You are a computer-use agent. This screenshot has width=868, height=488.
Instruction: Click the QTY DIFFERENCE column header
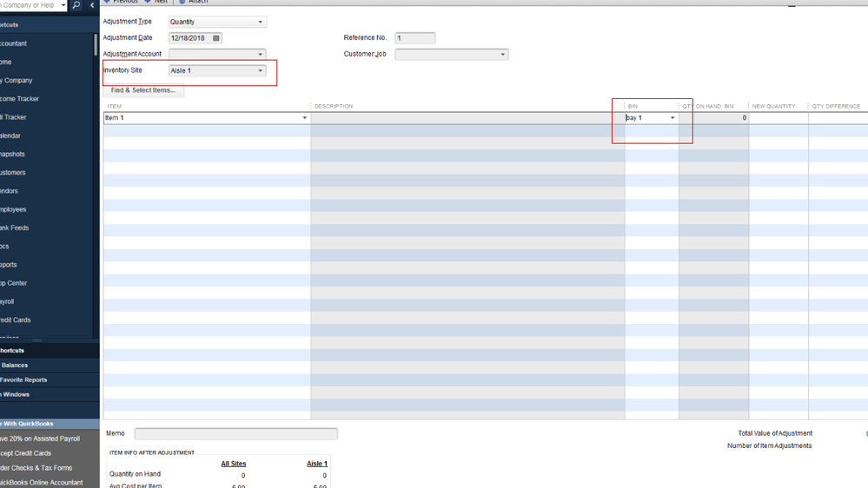tap(836, 106)
